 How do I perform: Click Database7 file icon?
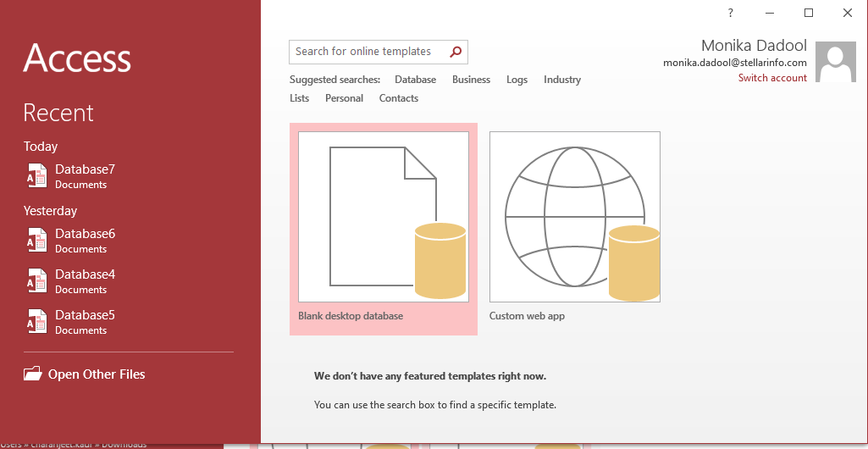pos(37,175)
